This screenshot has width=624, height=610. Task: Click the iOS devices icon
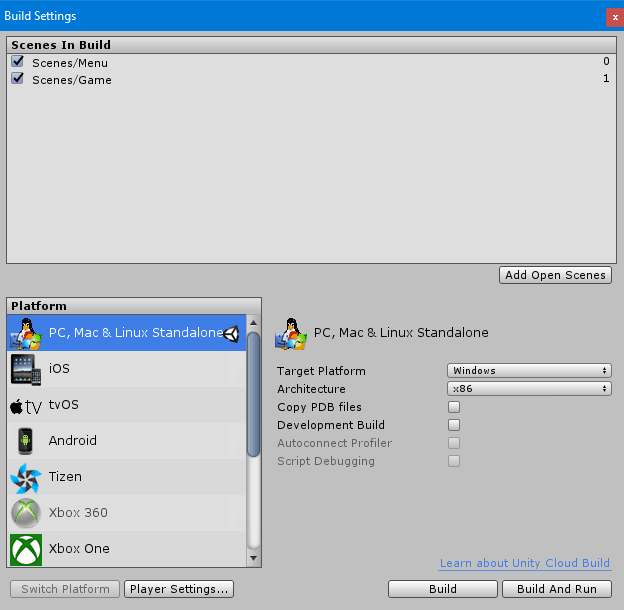[26, 370]
